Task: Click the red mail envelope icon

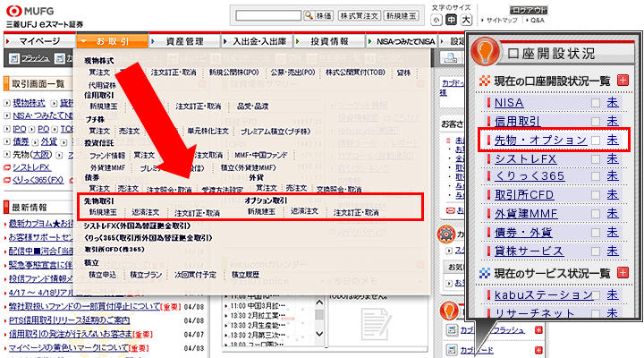Action: click(450, 210)
